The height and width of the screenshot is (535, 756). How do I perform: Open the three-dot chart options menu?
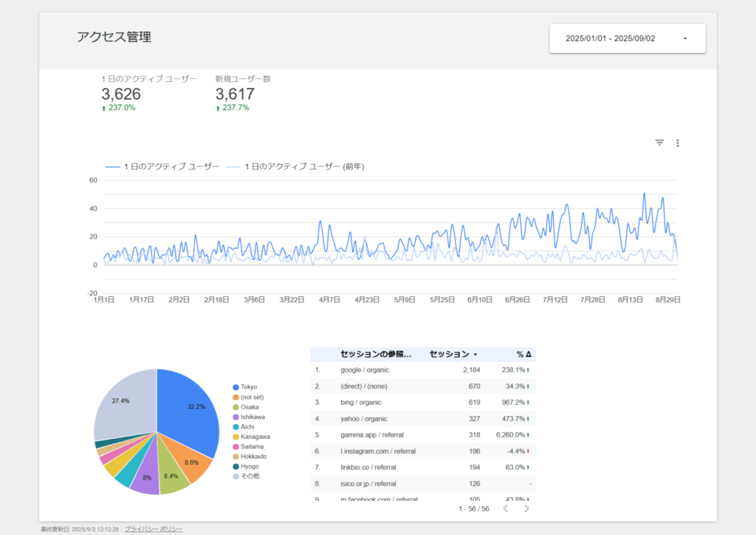coord(677,143)
